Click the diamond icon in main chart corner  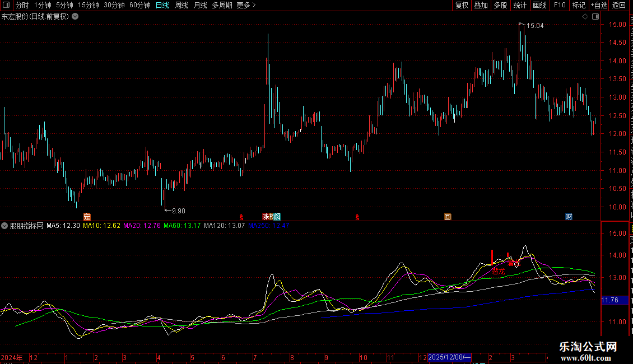click(x=585, y=17)
